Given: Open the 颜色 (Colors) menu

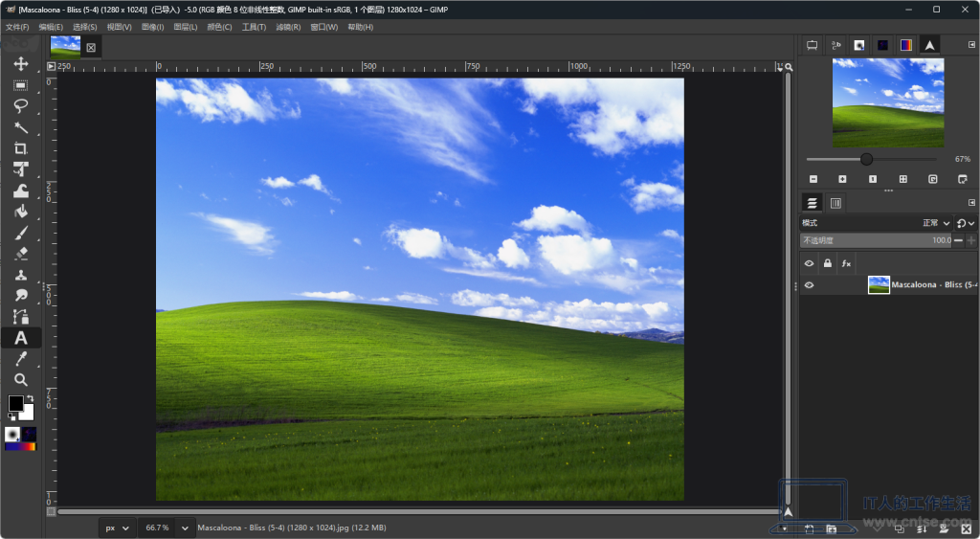Looking at the screenshot, I should pos(219,27).
